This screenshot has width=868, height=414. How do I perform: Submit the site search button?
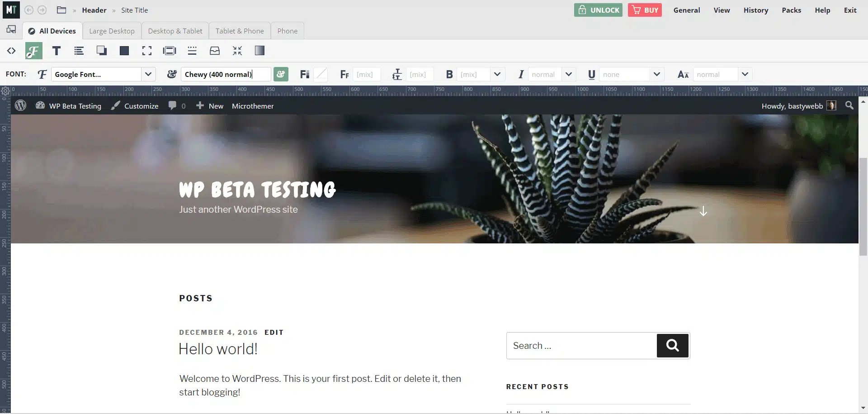pos(673,346)
